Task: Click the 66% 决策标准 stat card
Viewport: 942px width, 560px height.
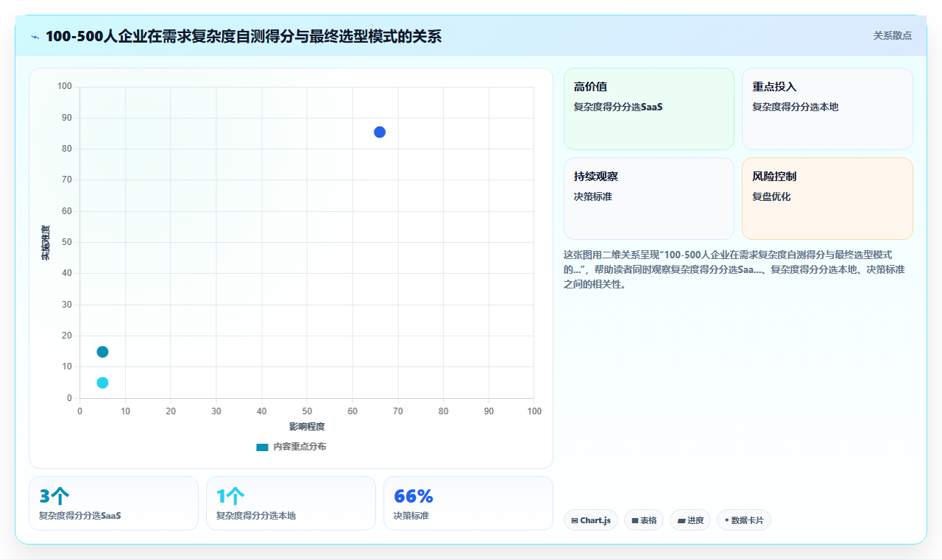Action: [468, 503]
